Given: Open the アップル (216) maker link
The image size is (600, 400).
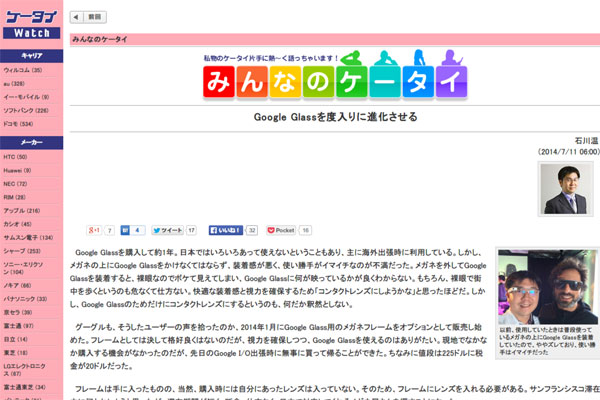Looking at the screenshot, I should tap(22, 211).
